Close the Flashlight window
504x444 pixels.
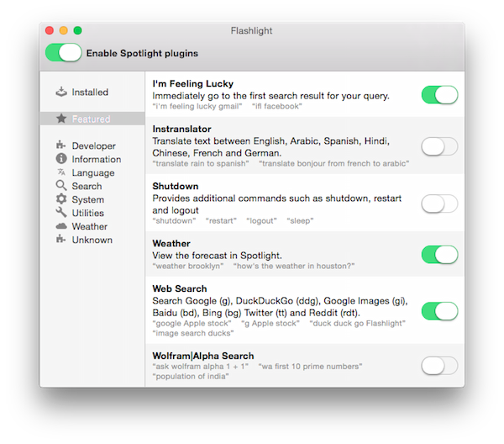coord(50,30)
